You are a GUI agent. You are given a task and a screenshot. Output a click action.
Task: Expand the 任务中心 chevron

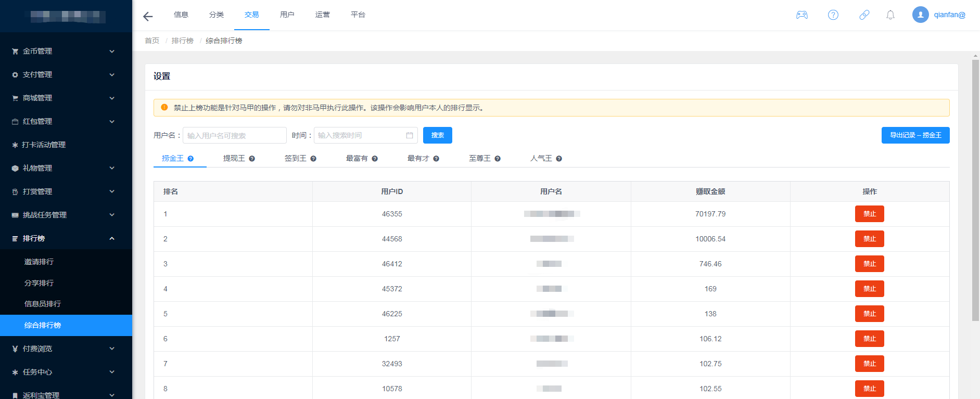click(112, 372)
